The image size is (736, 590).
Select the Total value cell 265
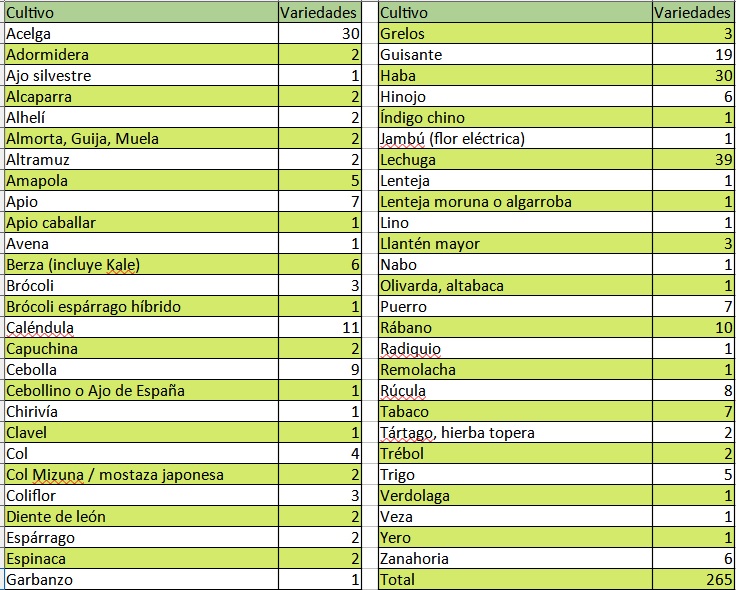tap(693, 580)
